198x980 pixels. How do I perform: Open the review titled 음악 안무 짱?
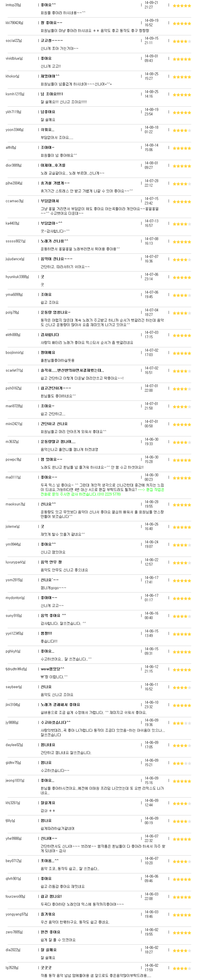click(51, 561)
